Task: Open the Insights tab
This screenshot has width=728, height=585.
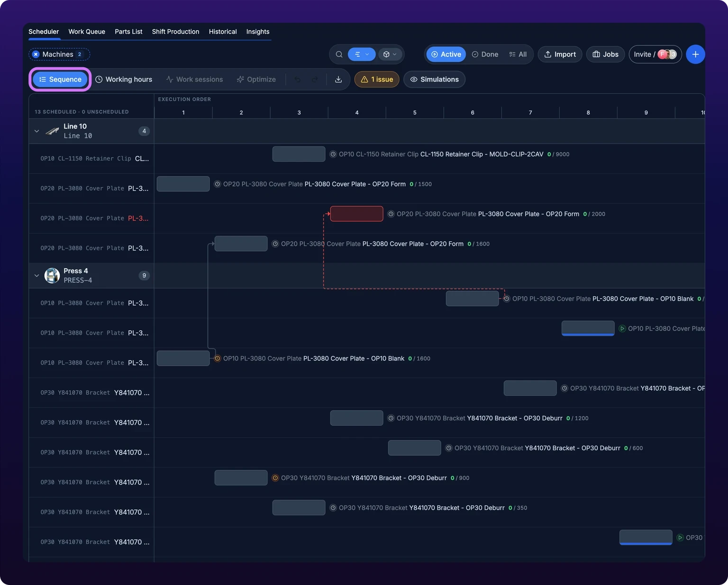Action: coord(258,32)
